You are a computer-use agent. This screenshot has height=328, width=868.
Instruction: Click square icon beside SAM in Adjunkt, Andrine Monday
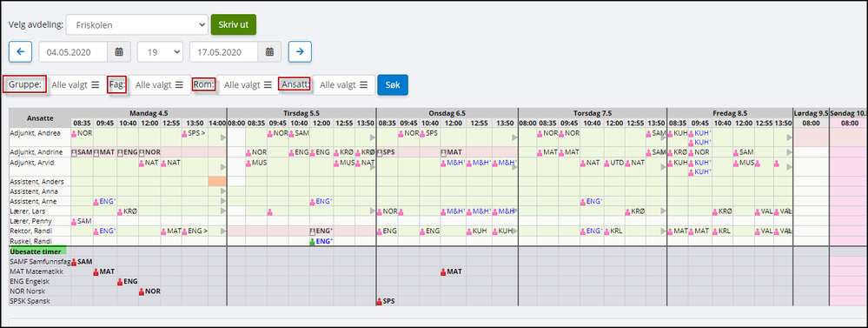[x=74, y=151]
